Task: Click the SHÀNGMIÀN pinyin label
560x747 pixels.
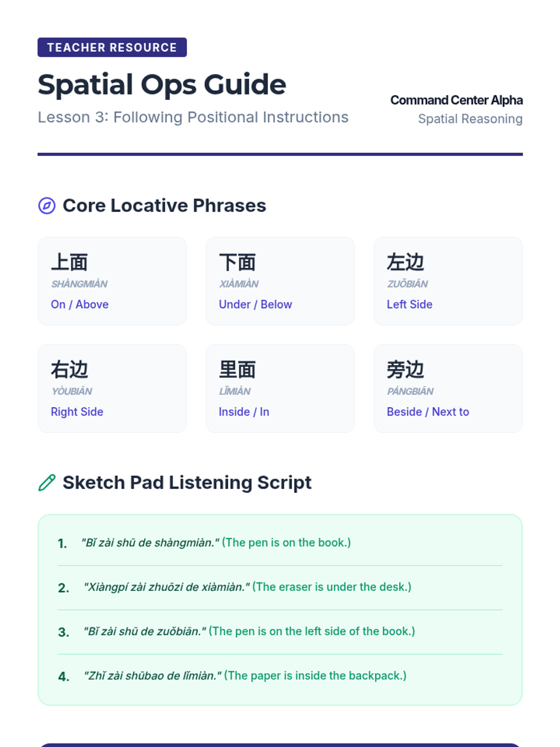Action: (79, 284)
